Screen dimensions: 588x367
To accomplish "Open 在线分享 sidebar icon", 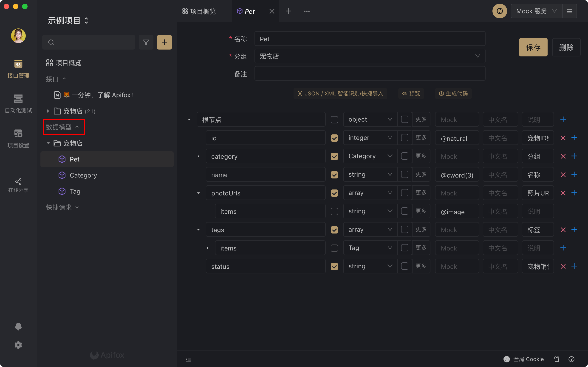I will coord(18,185).
